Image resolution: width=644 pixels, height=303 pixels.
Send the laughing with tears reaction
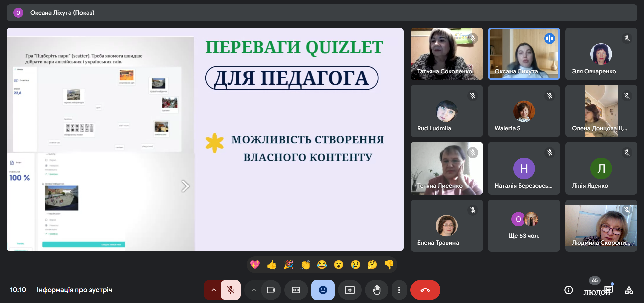(x=322, y=265)
